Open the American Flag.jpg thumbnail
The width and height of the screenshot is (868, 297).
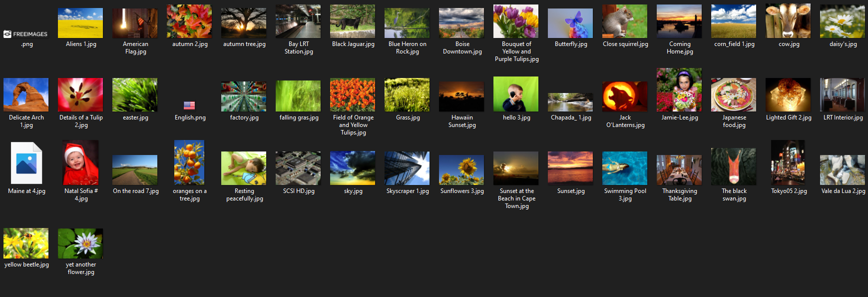tap(135, 23)
